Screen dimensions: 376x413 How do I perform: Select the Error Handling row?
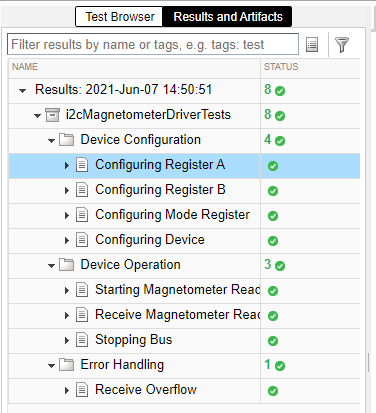pyautogui.click(x=184, y=366)
